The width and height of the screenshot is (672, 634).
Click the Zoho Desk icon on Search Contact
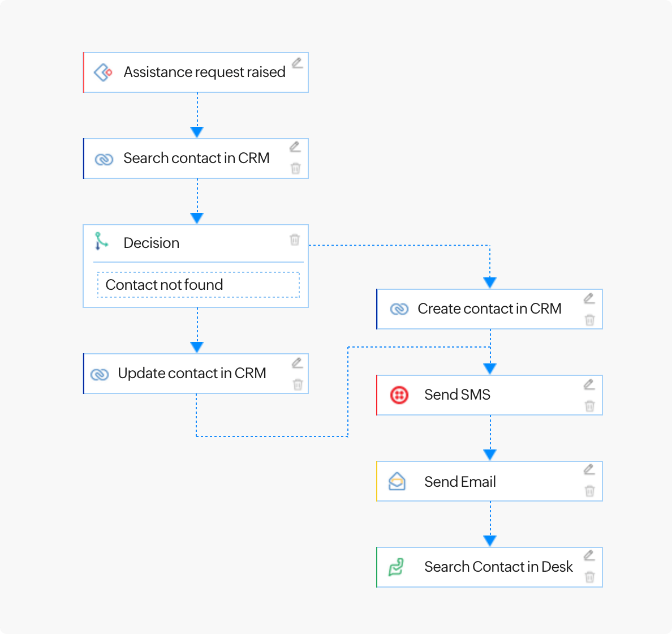[396, 567]
